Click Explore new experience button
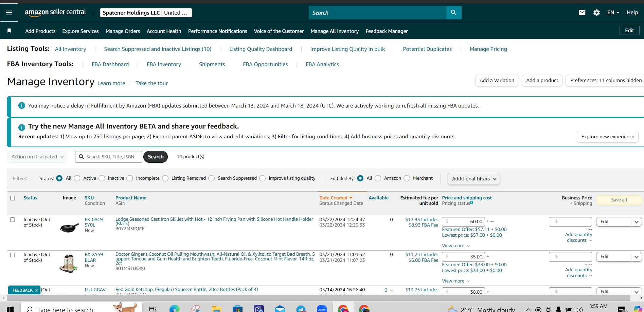This screenshot has width=644, height=312. pos(608,137)
